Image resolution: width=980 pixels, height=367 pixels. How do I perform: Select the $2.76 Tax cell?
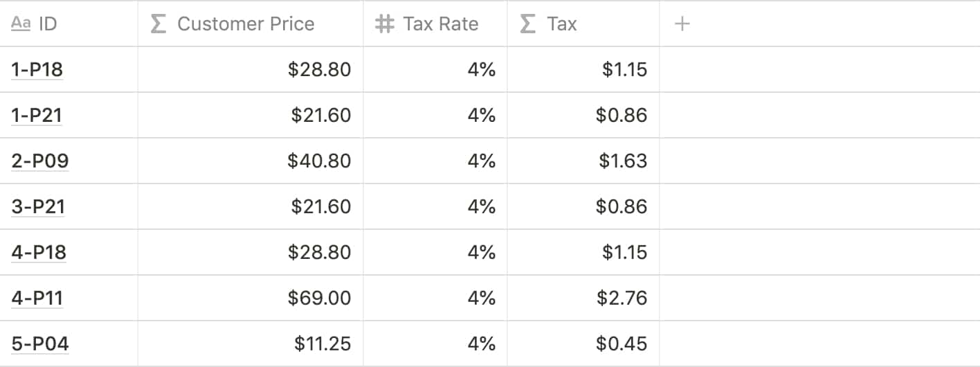pos(583,298)
